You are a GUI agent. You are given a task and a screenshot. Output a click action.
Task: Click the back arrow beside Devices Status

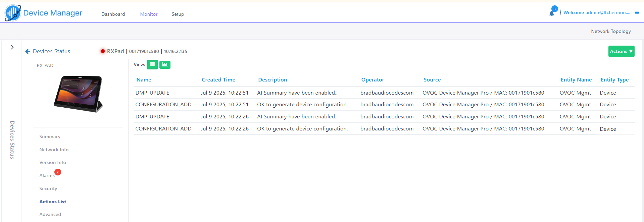tap(28, 52)
